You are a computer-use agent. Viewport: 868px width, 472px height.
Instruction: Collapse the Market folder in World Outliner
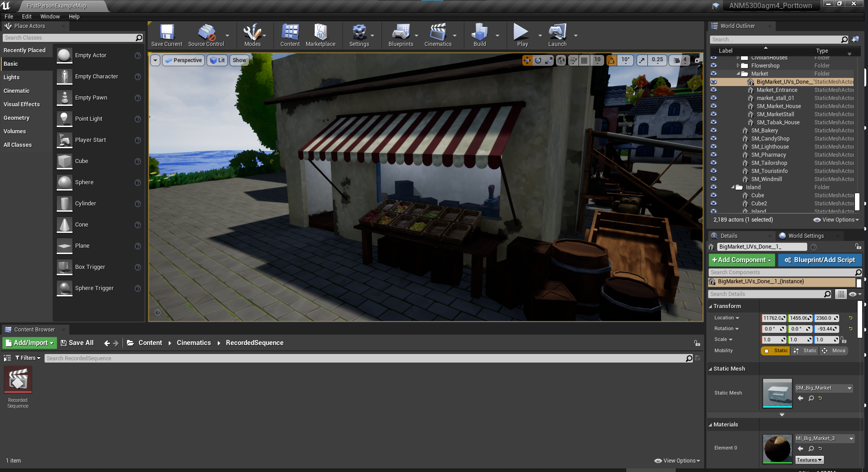738,74
